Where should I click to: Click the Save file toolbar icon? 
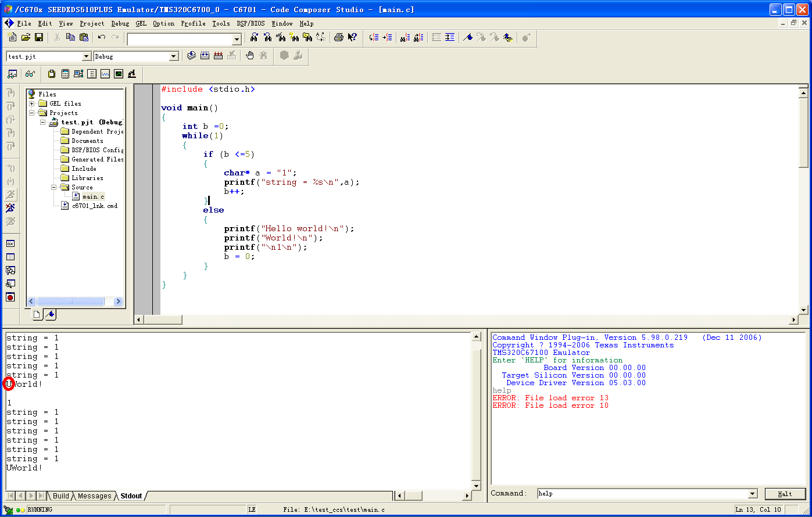click(x=39, y=38)
